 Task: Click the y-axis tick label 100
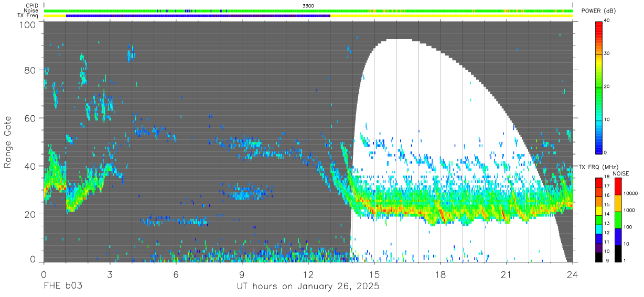coord(28,25)
